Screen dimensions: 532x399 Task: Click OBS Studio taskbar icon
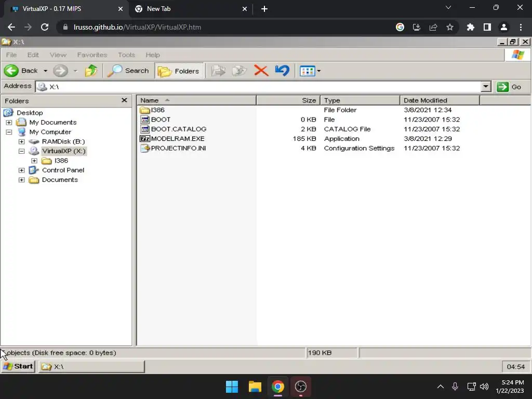tap(301, 387)
